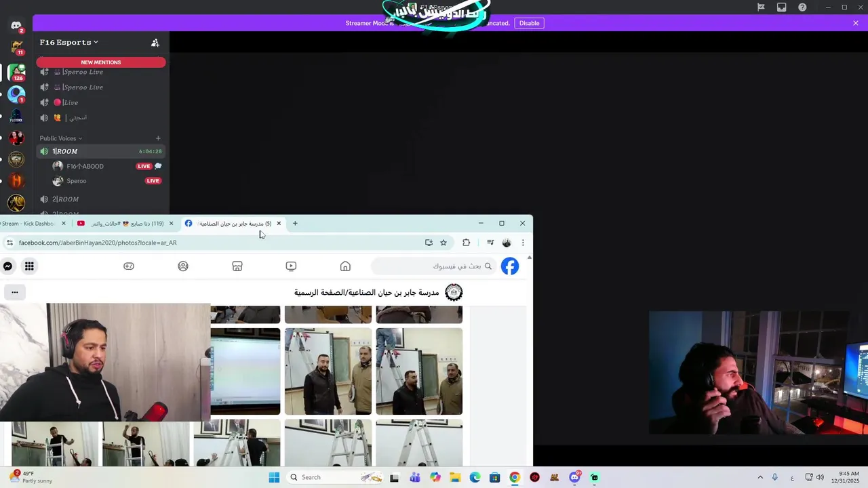Click install app icon in address bar
Viewport: 868px width, 488px height.
429,243
